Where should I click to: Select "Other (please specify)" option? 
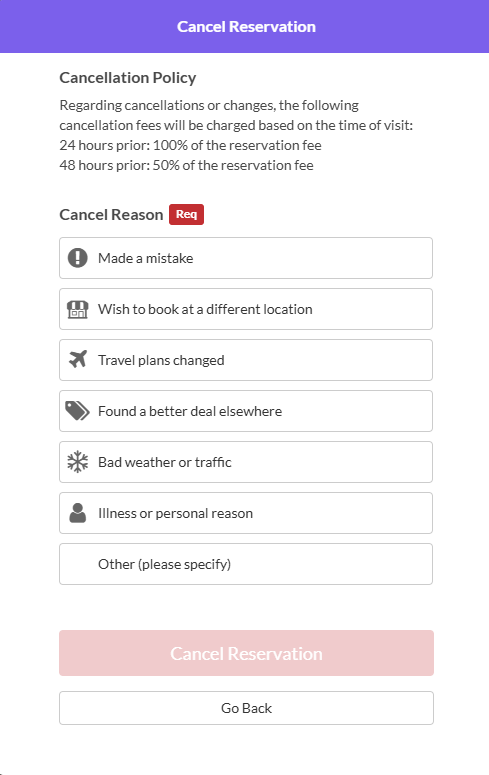[246, 564]
